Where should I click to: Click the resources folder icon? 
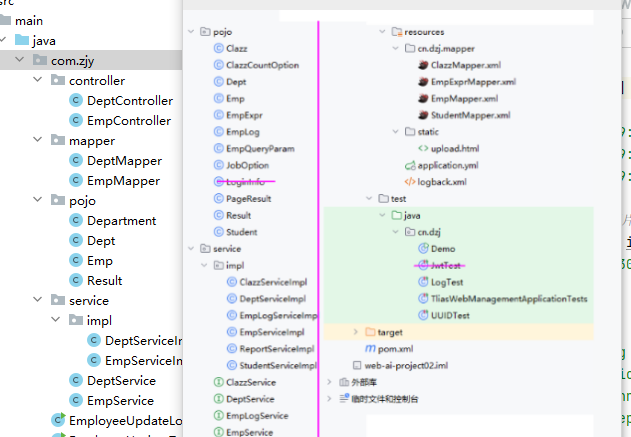coord(395,32)
